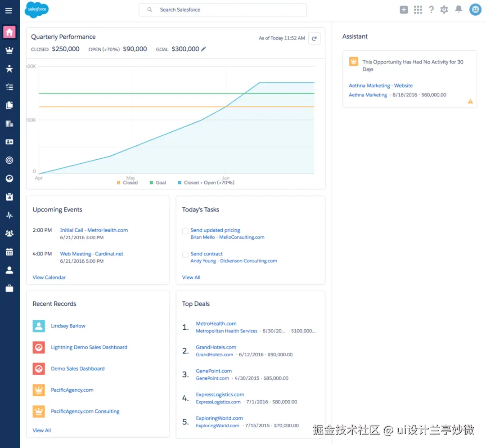This screenshot has width=486, height=448.
Task: Open Tasks list icon in sidebar
Action: (9, 87)
